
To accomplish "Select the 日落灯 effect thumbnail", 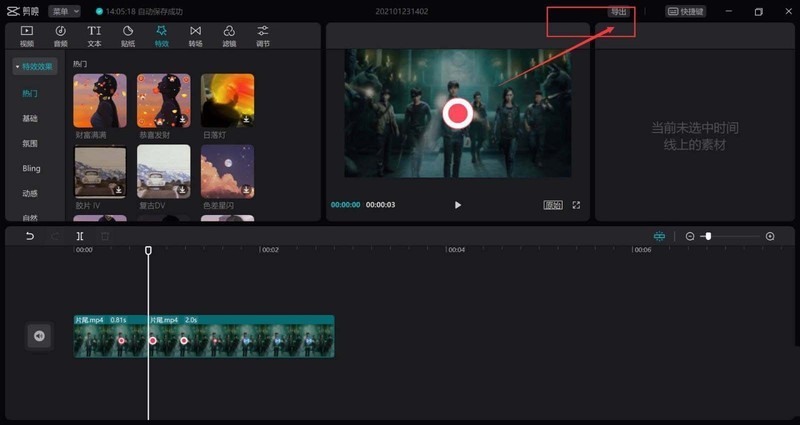I will tap(227, 100).
